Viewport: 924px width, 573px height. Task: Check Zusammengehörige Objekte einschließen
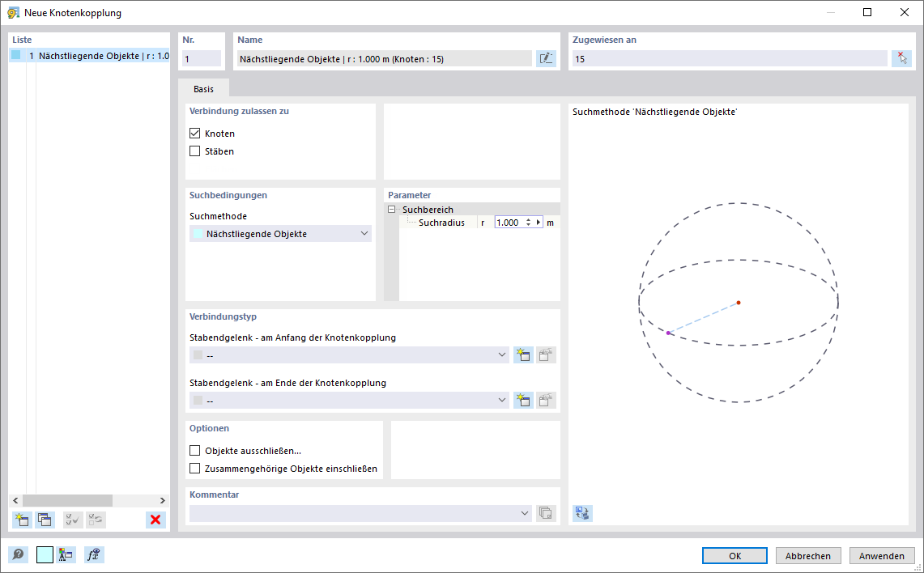(194, 468)
